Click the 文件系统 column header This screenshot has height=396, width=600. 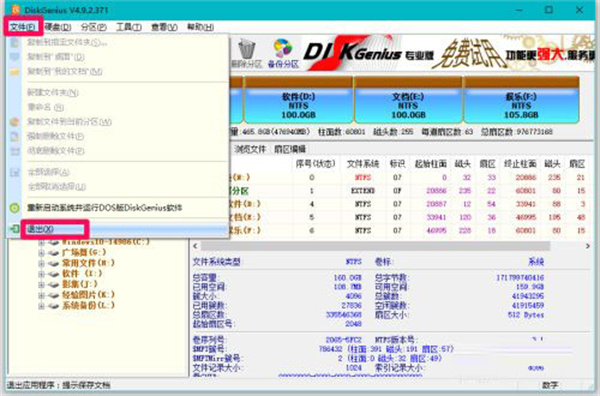[362, 164]
